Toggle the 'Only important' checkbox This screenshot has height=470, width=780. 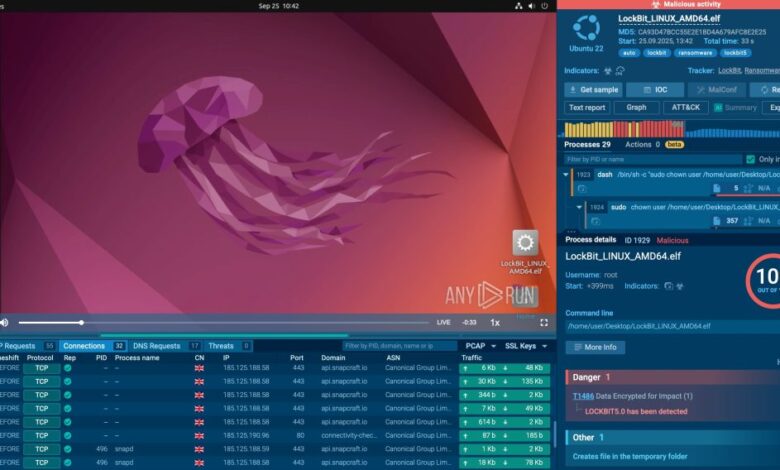pyautogui.click(x=751, y=159)
